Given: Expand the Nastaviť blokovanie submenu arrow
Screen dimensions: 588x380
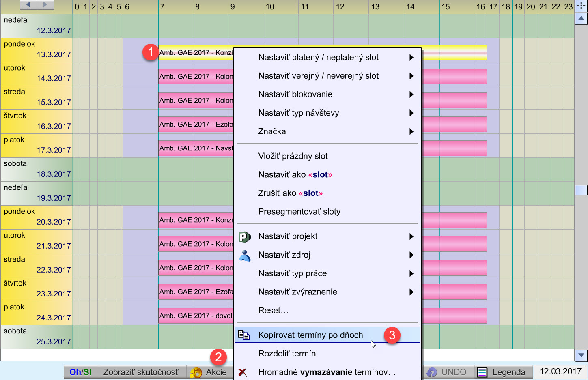Looking at the screenshot, I should (411, 94).
